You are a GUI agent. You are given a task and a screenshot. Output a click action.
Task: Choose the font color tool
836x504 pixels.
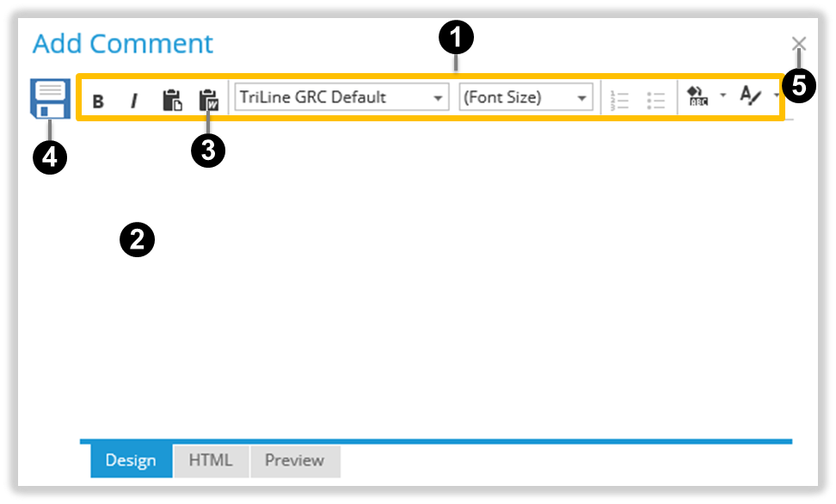pos(751,97)
